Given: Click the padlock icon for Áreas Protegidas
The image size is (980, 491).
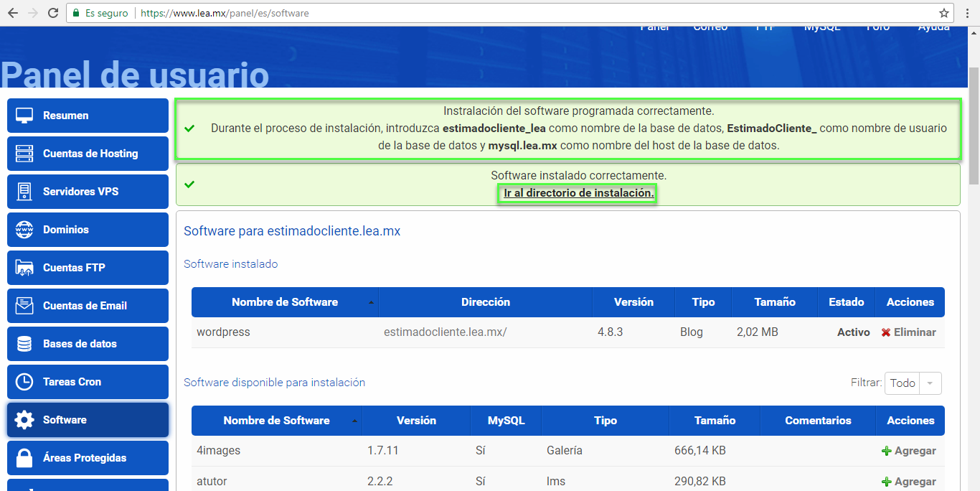Looking at the screenshot, I should [24, 458].
